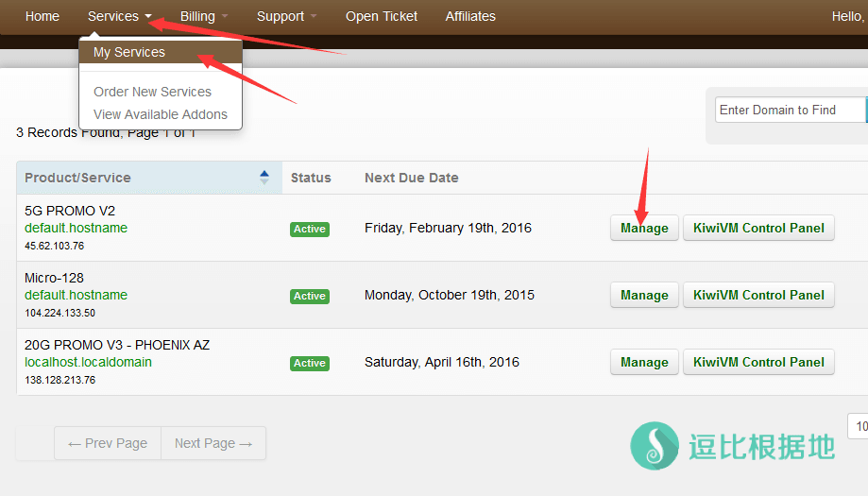Open localhost.localdomain hostname link
The image size is (868, 496).
tap(88, 362)
